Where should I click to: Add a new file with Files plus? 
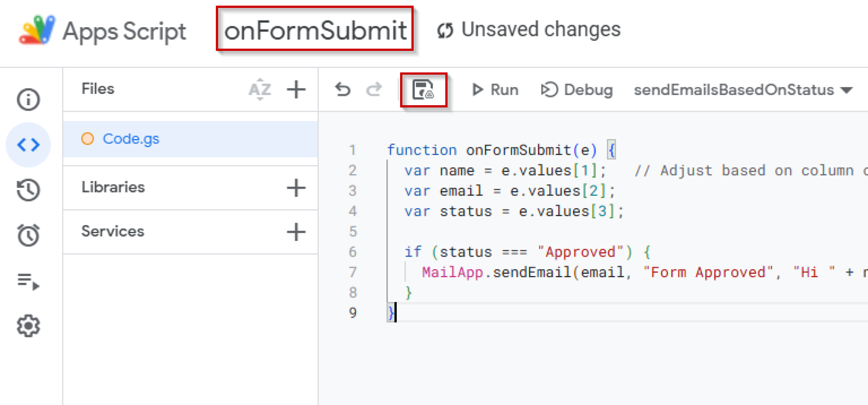click(296, 89)
